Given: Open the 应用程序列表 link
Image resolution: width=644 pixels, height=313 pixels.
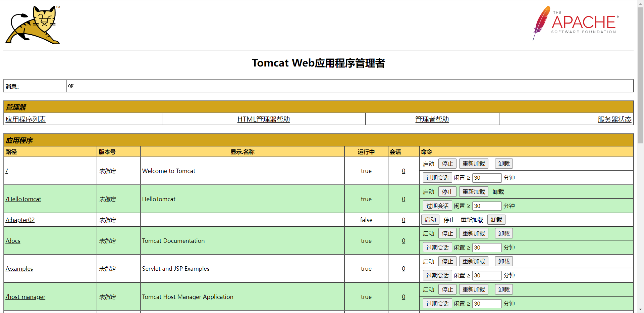Looking at the screenshot, I should pos(25,119).
